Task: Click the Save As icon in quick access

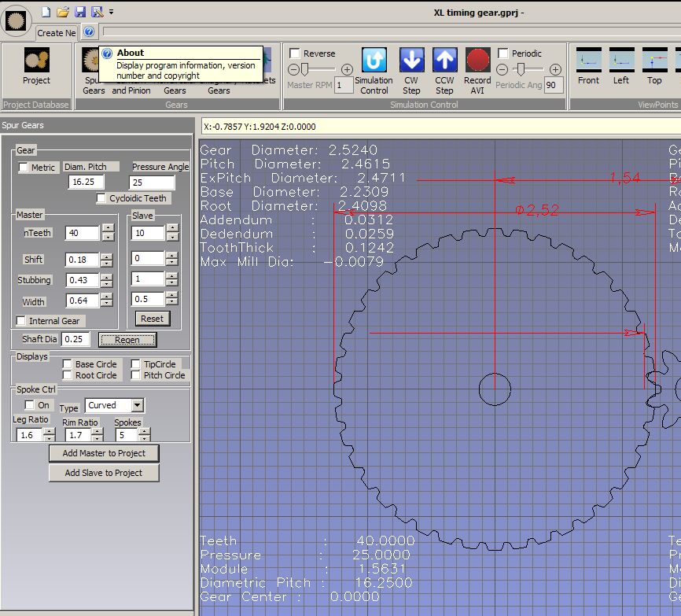Action: point(98,12)
